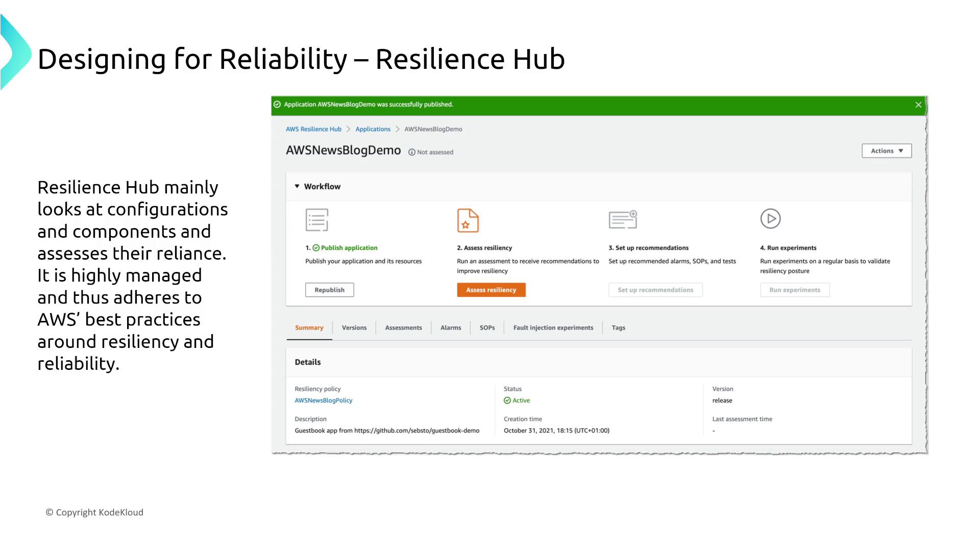Go to Applications breadcrumb link
The width and height of the screenshot is (980, 551).
tap(373, 129)
